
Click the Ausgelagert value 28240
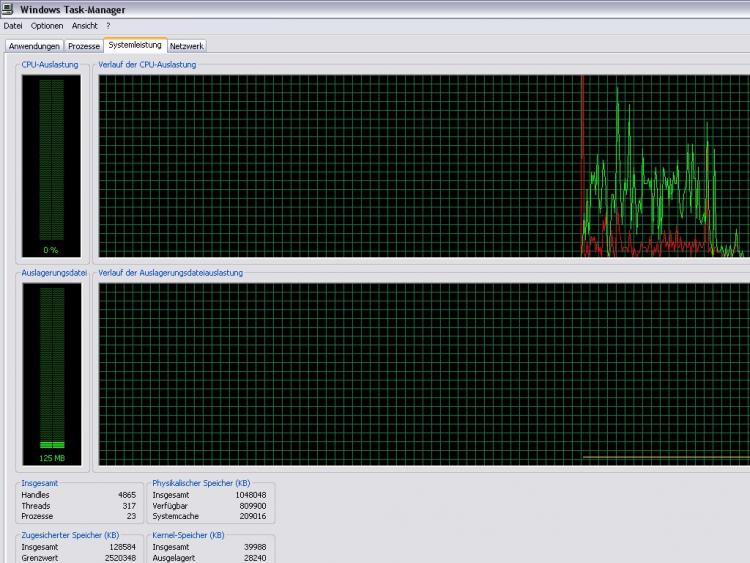click(255, 558)
